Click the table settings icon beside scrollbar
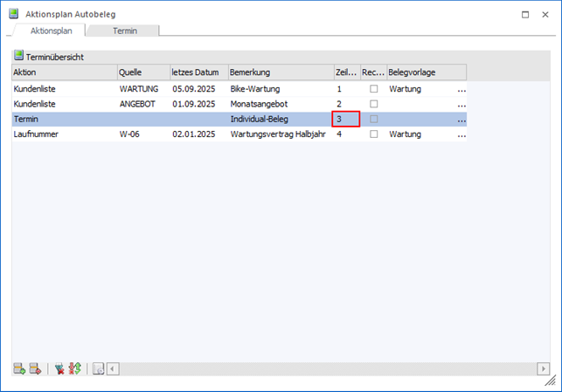This screenshot has height=392, width=562. coord(98,369)
